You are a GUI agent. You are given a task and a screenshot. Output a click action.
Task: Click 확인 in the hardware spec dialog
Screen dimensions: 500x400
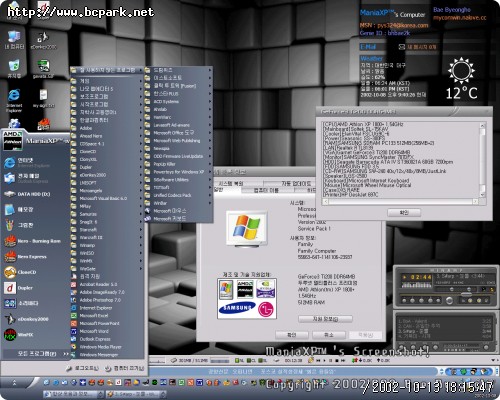pyautogui.click(x=404, y=212)
